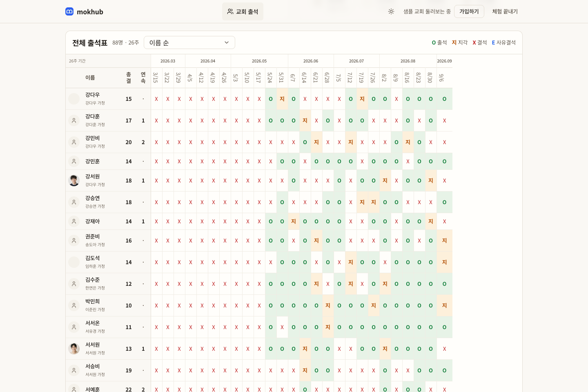
Task: Click the 2026.06 month header
Action: click(311, 61)
